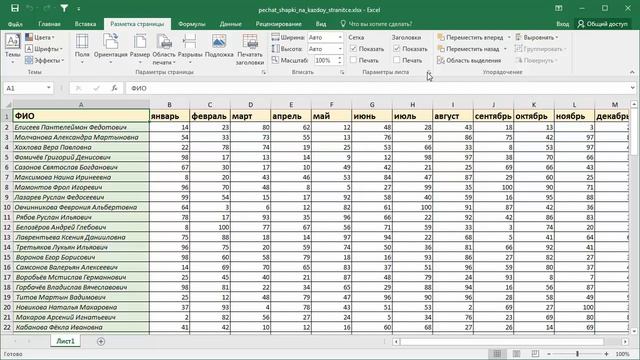The height and width of the screenshot is (360, 640).
Task: Open Sheet Options dialog launcher
Action: tap(429, 72)
